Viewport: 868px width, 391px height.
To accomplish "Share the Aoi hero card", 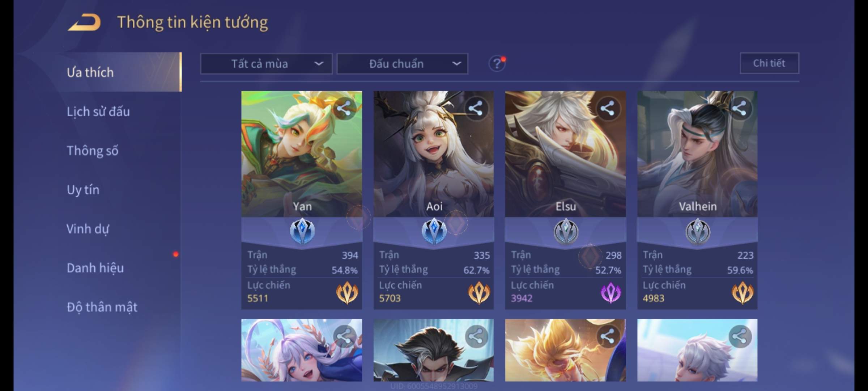I will pyautogui.click(x=475, y=108).
